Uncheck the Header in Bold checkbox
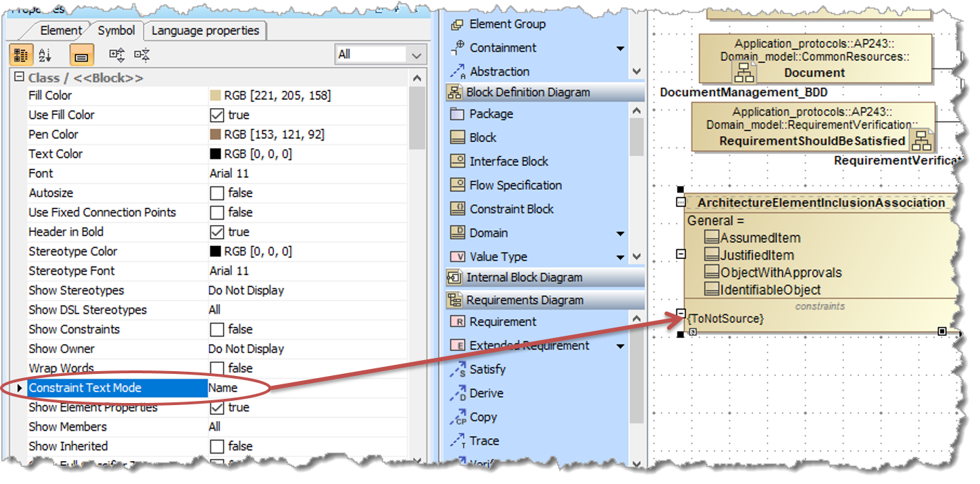 217,232
